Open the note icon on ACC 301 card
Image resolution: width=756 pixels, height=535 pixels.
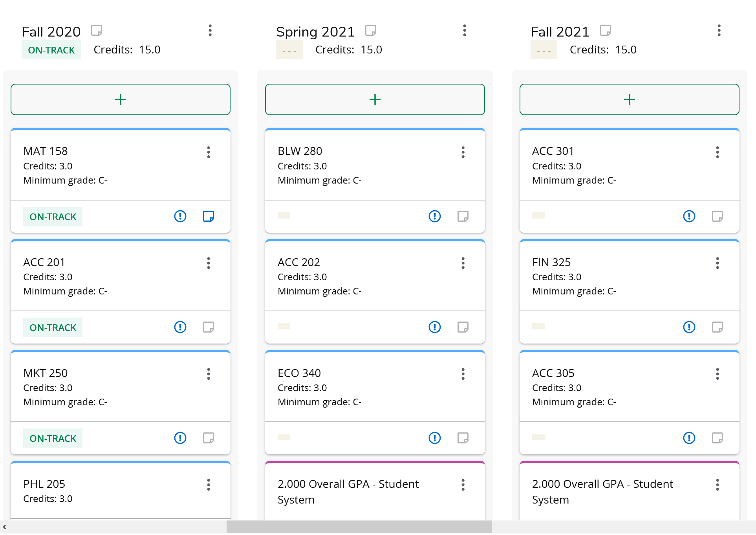click(x=717, y=216)
